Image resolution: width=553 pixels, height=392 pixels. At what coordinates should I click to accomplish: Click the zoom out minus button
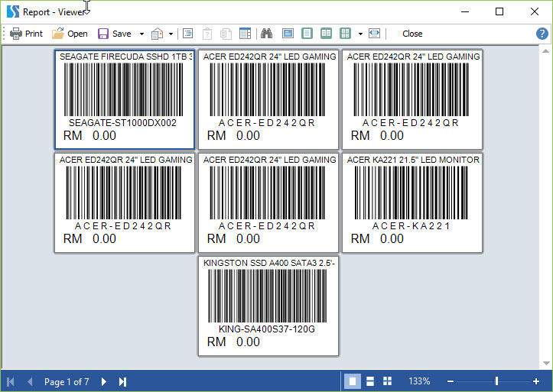[451, 381]
